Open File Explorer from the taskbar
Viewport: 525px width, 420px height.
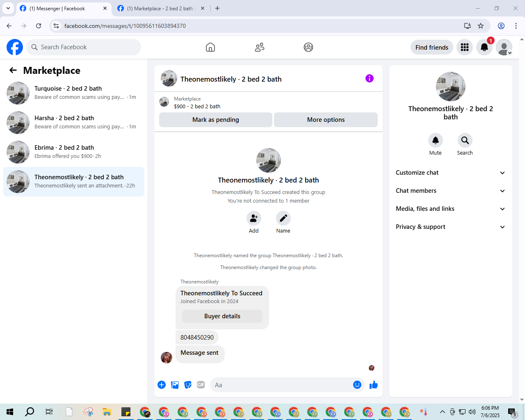tap(107, 412)
